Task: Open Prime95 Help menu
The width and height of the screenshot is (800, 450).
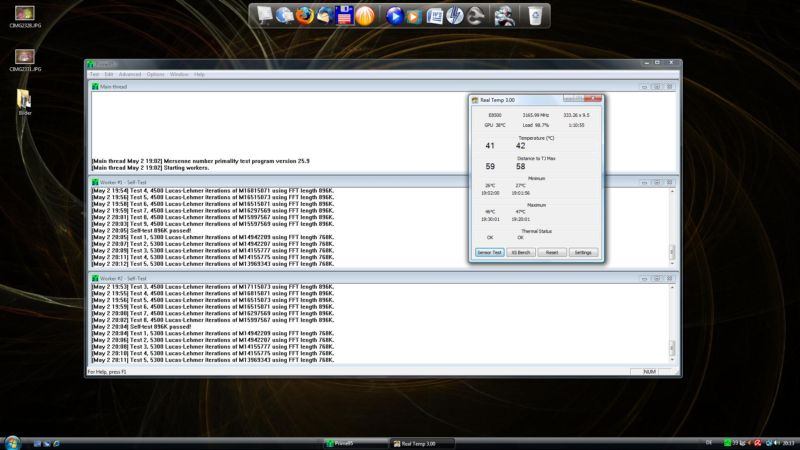Action: pyautogui.click(x=199, y=74)
